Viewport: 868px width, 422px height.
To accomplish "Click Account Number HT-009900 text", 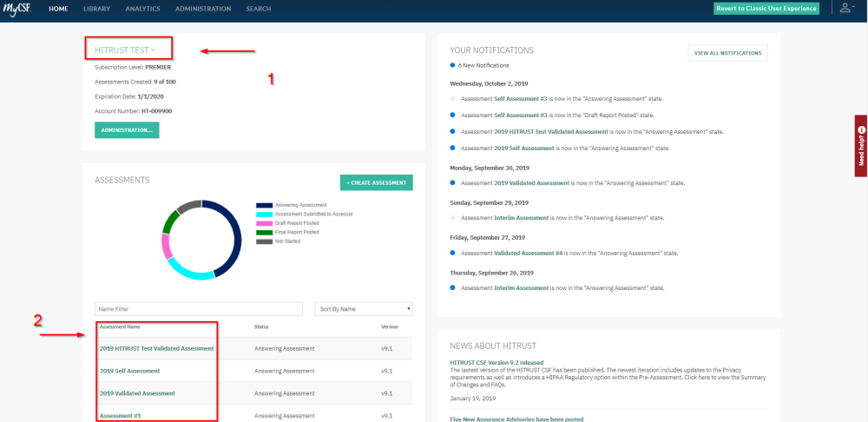I will (134, 111).
